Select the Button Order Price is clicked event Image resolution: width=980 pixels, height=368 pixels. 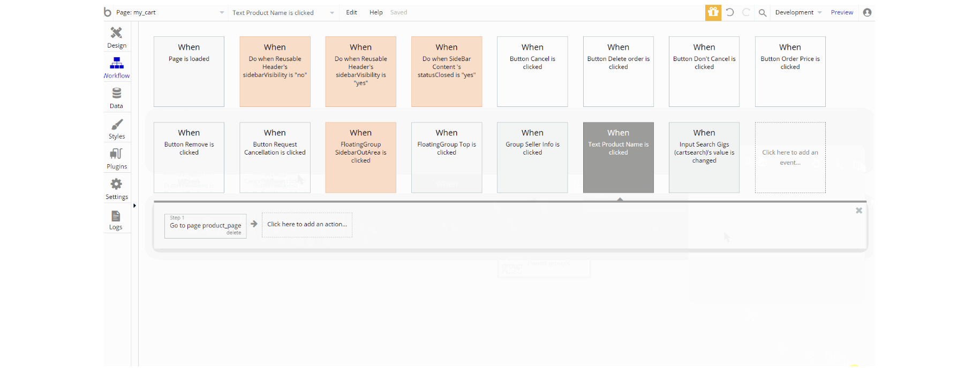[x=790, y=72]
